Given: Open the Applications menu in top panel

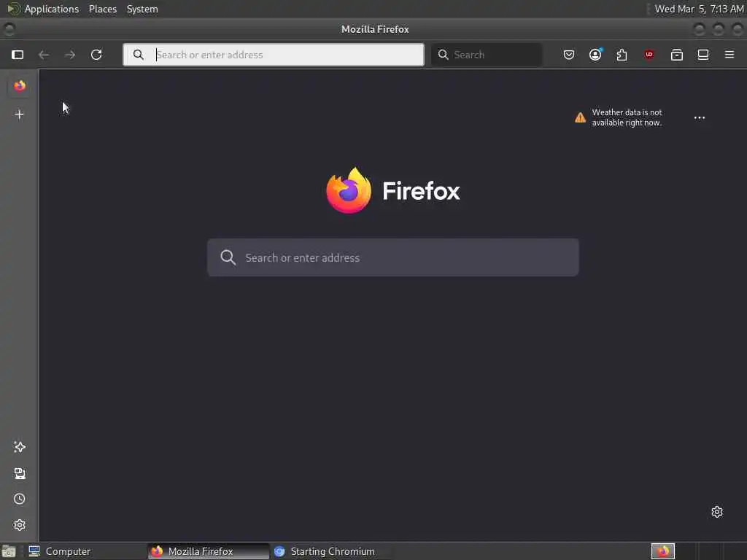Looking at the screenshot, I should 52,9.
